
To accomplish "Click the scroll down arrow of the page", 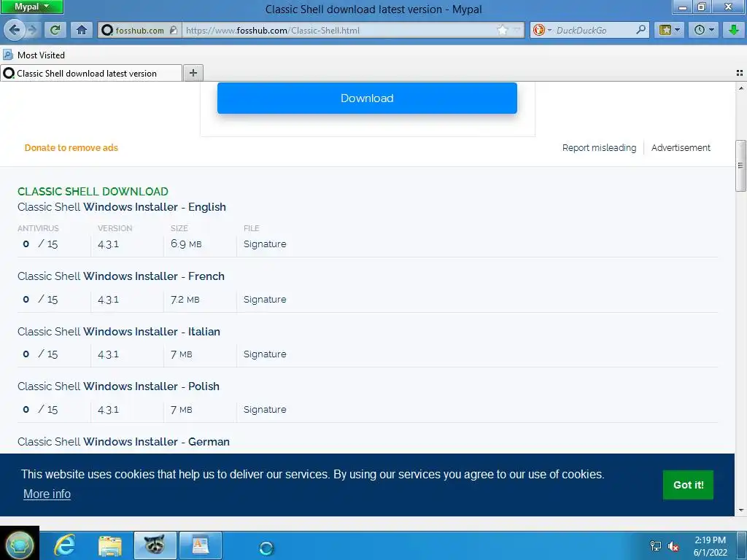I will 740,510.
